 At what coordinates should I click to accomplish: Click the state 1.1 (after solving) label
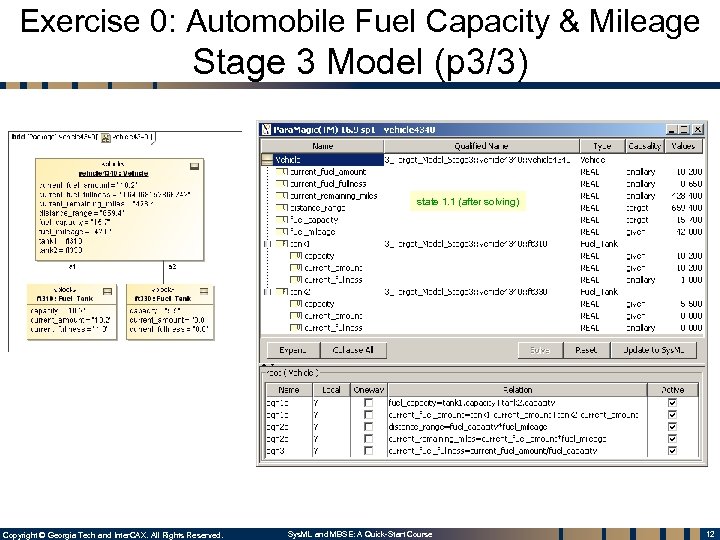(467, 202)
